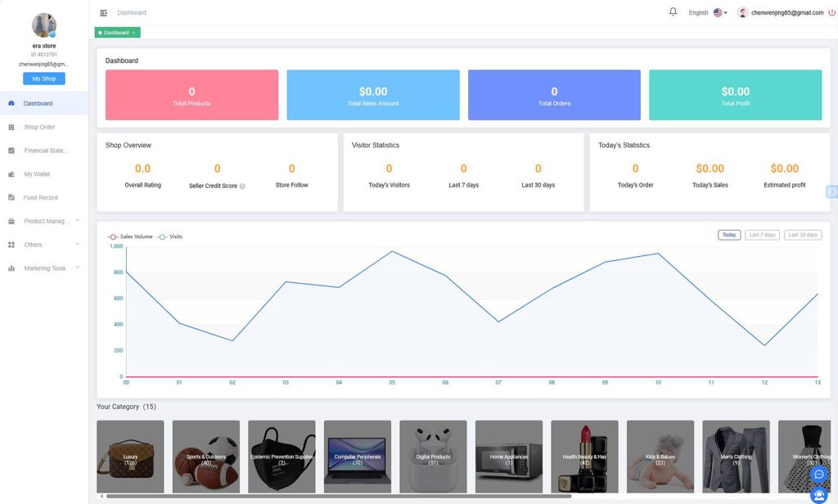
Task: Enable the Today chart filter
Action: [728, 234]
